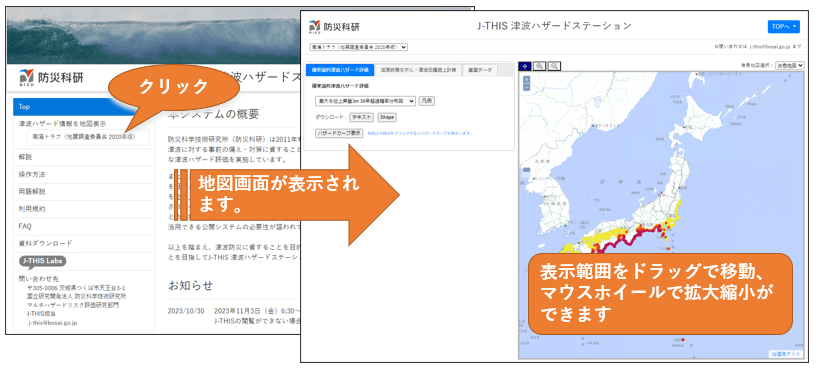
Task: Open the 南海トラフ scenario dropdown
Action: point(358,47)
